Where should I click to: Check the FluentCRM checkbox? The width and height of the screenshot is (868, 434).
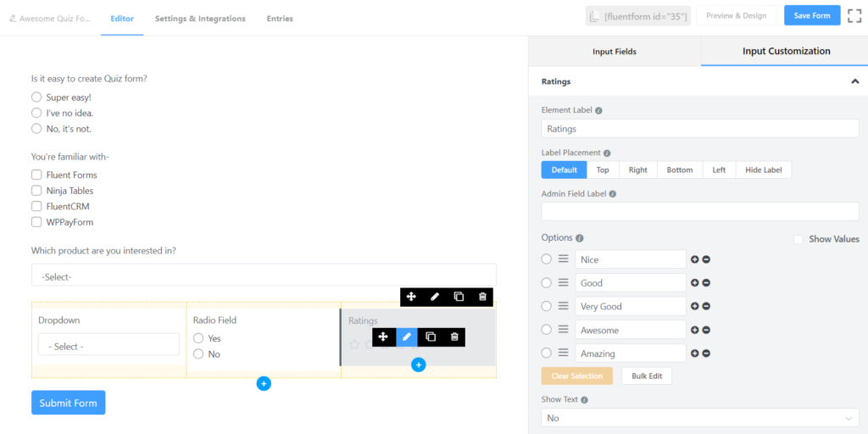36,206
